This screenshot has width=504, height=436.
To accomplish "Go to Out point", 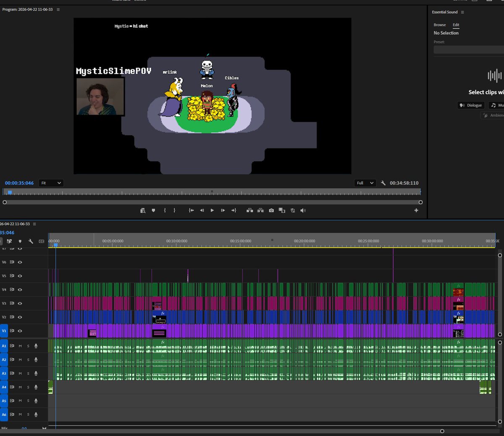I will click(234, 210).
